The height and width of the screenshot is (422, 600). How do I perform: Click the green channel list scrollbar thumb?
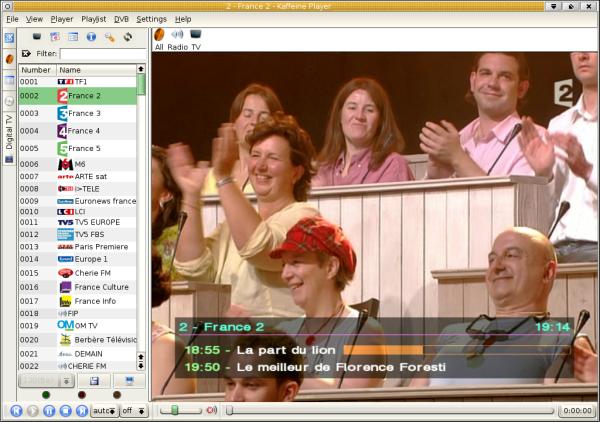(141, 84)
